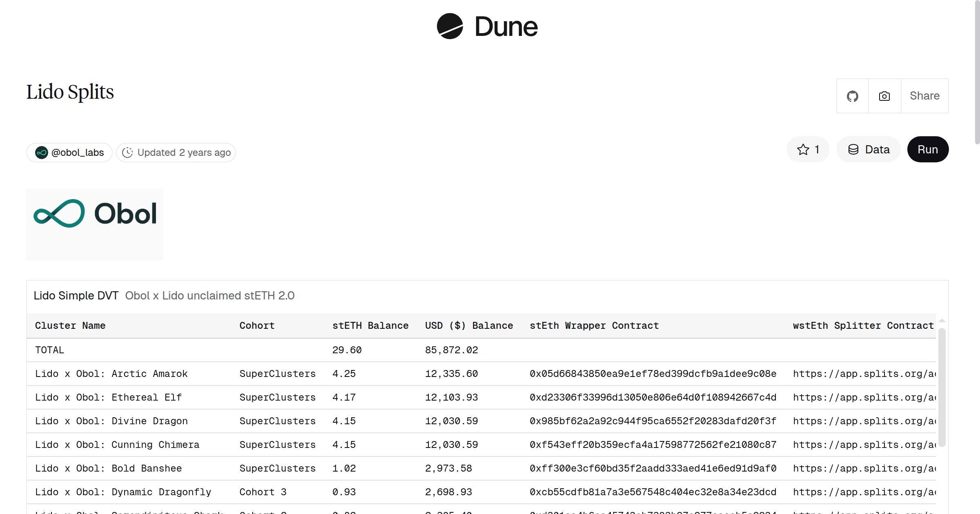This screenshot has height=514, width=980.
Task: Click the Cohort column header
Action: tap(257, 326)
